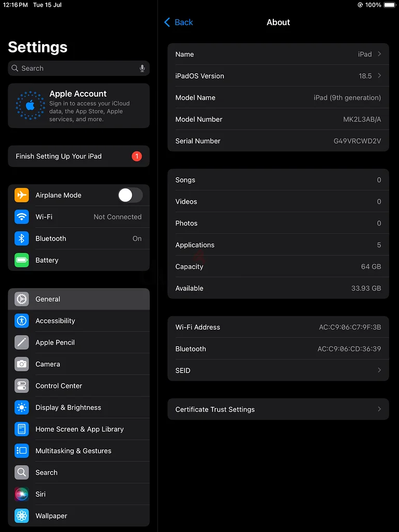Viewport: 399px width, 532px height.
Task: Tap the Airplane Mode icon
Action: pos(22,195)
